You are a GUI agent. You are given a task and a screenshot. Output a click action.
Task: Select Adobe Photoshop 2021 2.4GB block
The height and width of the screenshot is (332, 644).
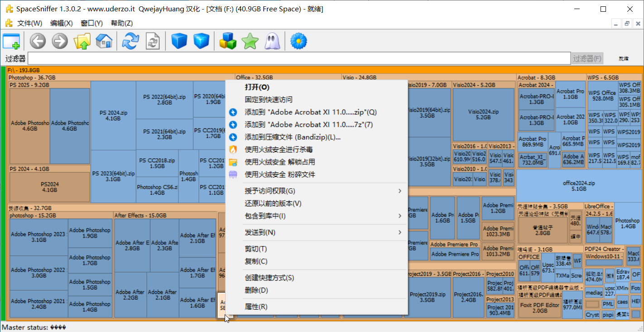pos(38,304)
